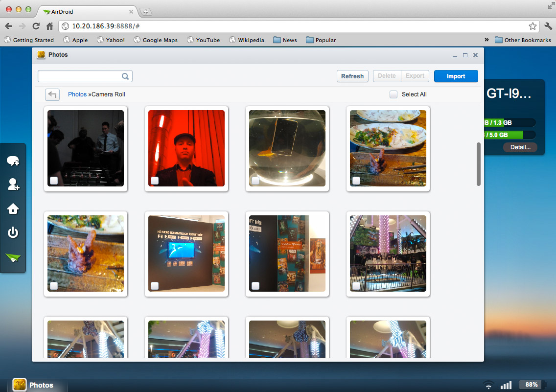Click the Photos taskbar item at bottom left
556x392 pixels.
pyautogui.click(x=34, y=385)
